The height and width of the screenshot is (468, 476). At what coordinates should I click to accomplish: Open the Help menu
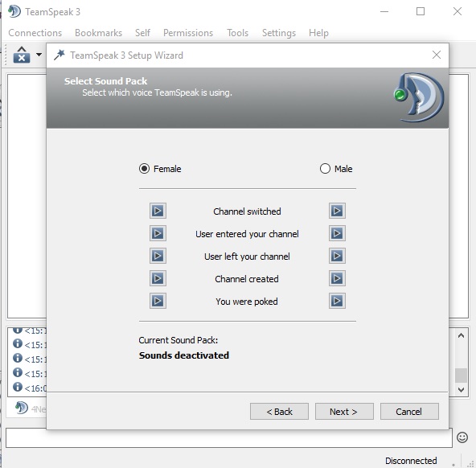[318, 33]
